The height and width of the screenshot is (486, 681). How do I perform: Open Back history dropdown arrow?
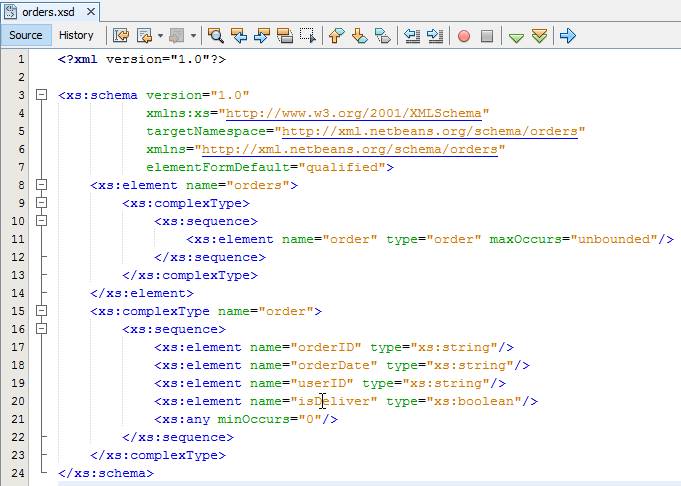pyautogui.click(x=160, y=36)
